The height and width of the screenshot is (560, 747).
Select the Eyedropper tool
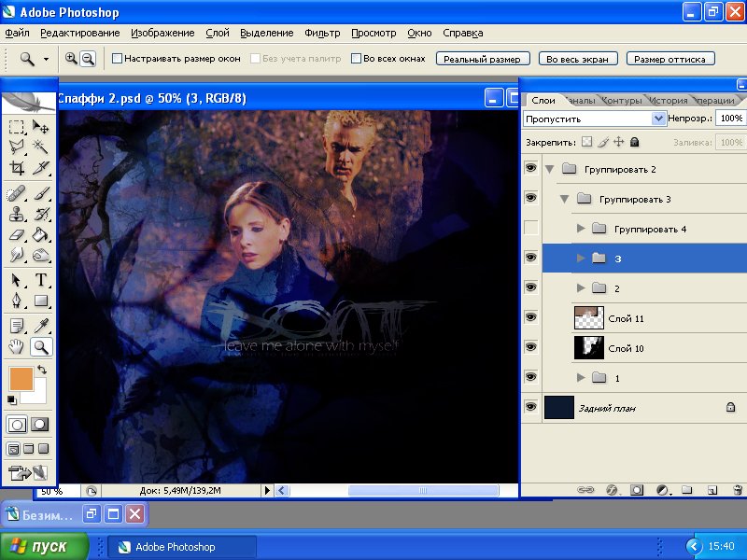(42, 326)
